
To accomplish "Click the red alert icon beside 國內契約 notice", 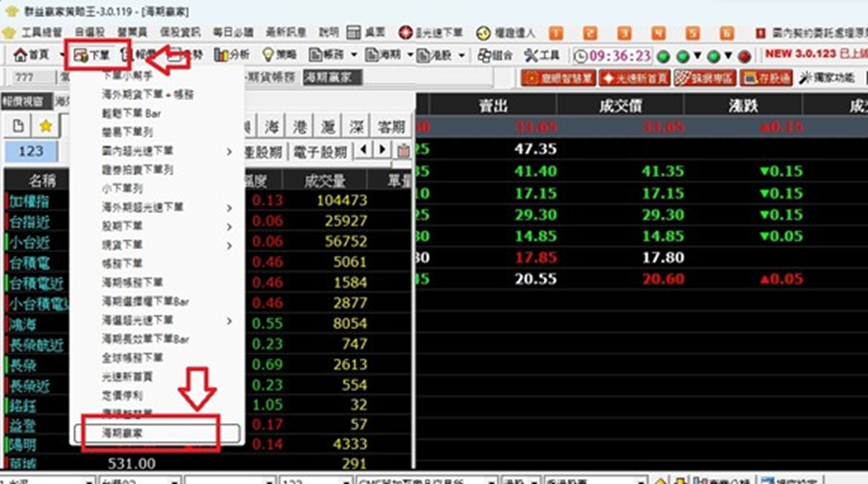I will pos(761,33).
